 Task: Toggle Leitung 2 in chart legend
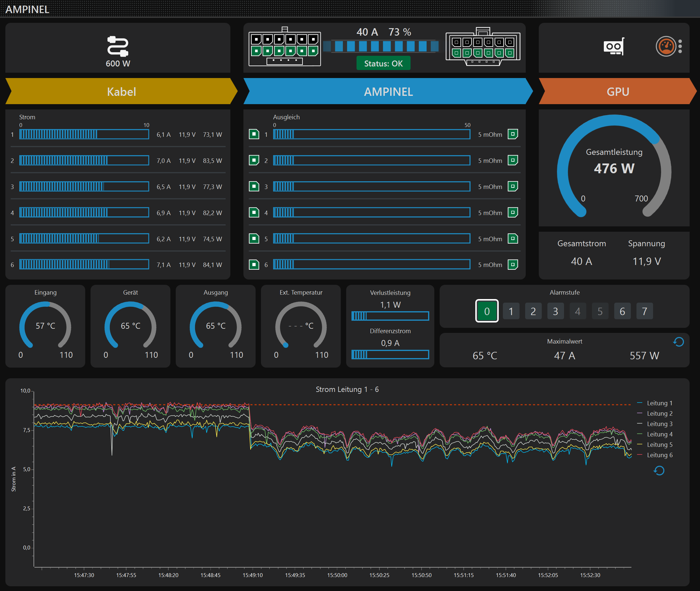click(655, 413)
